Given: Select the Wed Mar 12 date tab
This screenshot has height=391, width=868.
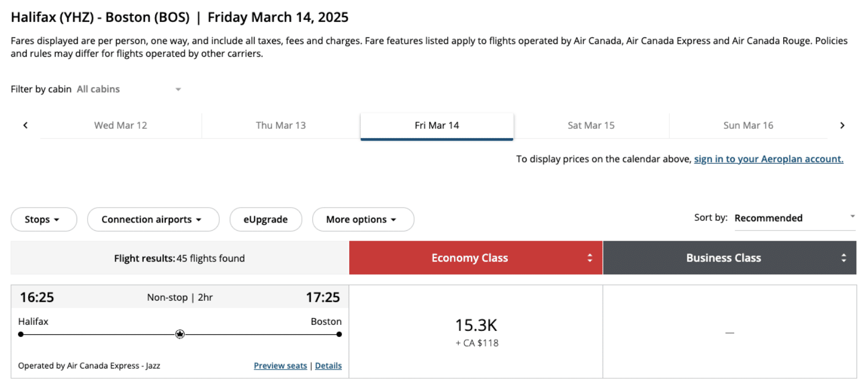Looking at the screenshot, I should [121, 126].
